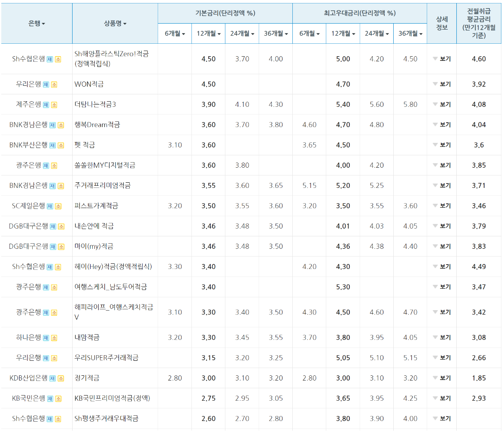The width and height of the screenshot is (504, 432).
Task: Click the 재 badge next to DGB대구은행 내손안에 적금
Action: point(53,226)
